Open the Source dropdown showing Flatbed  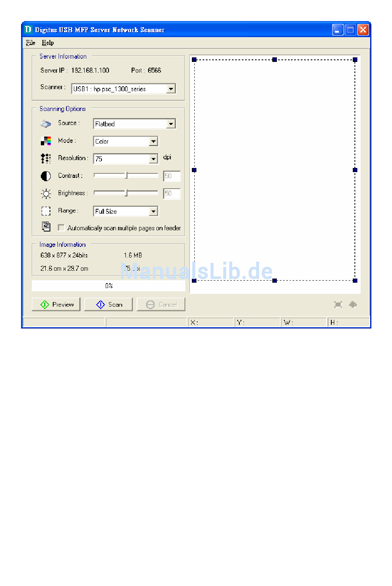pyautogui.click(x=171, y=124)
